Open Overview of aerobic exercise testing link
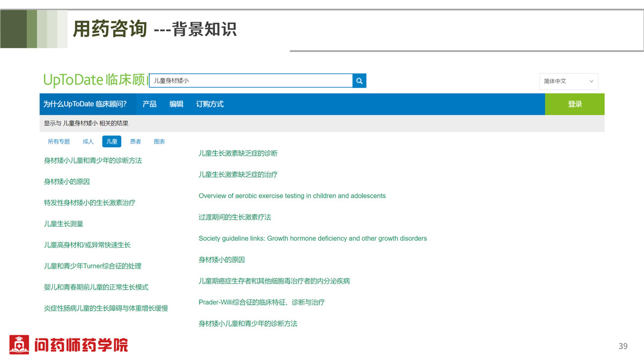This screenshot has height=362, width=644. coord(292,196)
